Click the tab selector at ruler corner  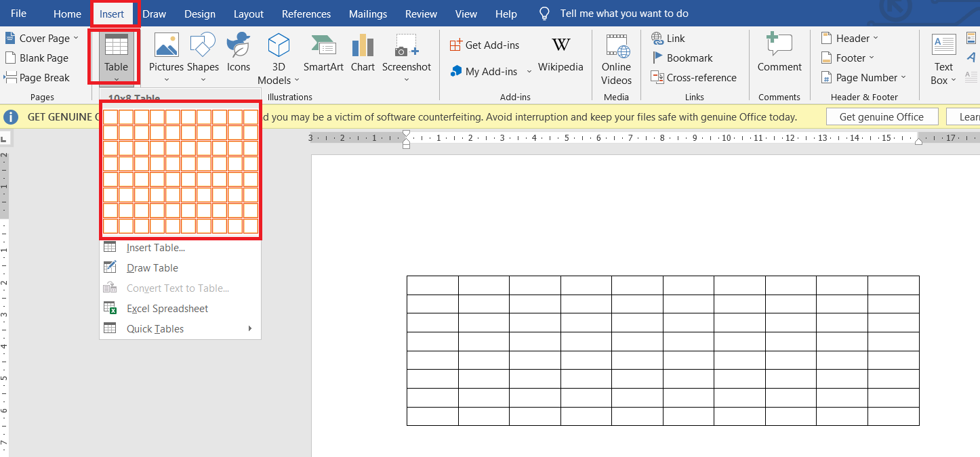tap(3, 139)
